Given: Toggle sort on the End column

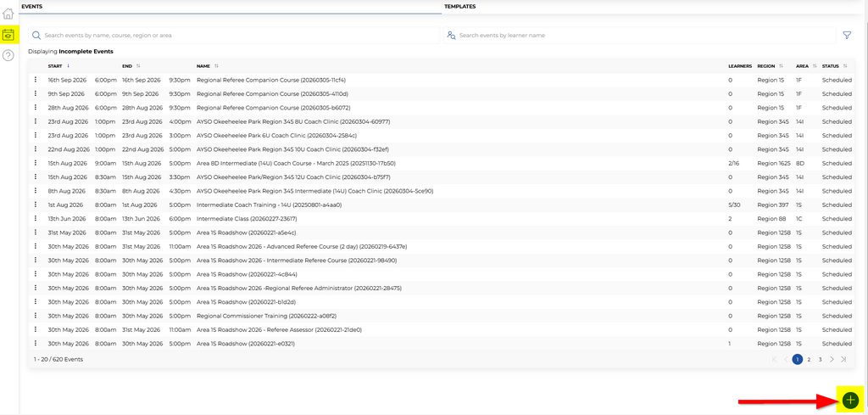Looking at the screenshot, I should (x=128, y=65).
